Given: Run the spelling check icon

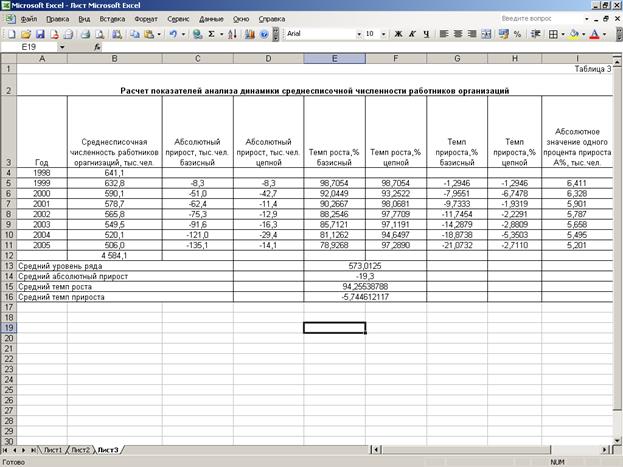Looking at the screenshot, I should point(116,34).
